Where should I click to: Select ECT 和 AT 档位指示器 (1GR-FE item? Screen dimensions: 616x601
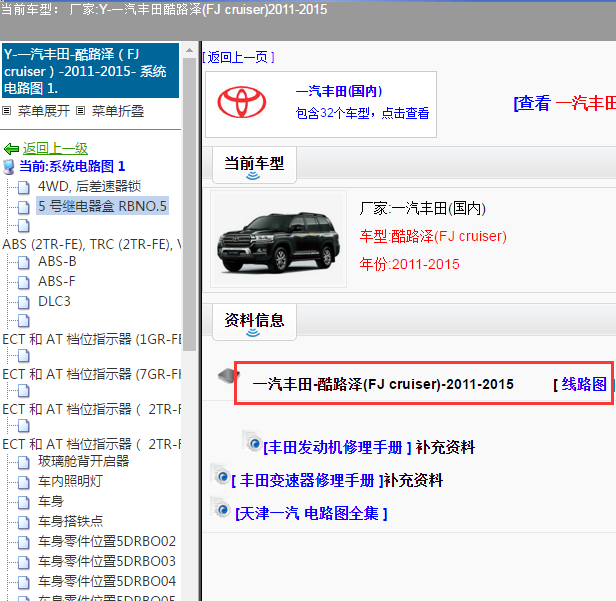pyautogui.click(x=91, y=339)
